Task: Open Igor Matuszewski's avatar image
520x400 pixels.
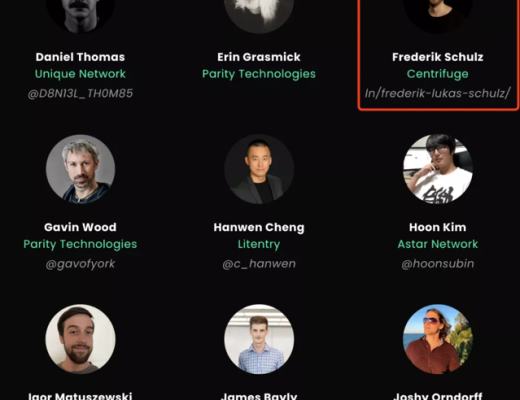Action: coord(80,339)
